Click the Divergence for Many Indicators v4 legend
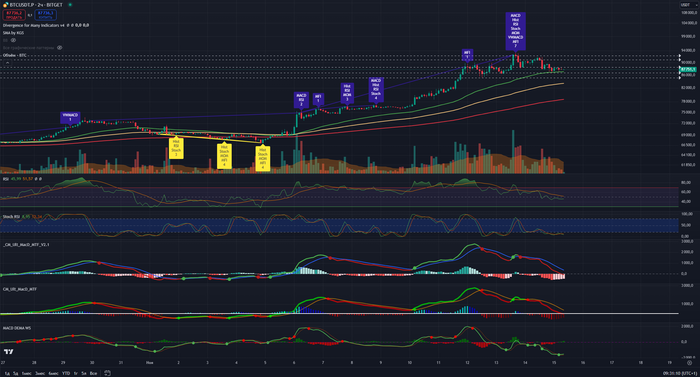 (x=33, y=25)
